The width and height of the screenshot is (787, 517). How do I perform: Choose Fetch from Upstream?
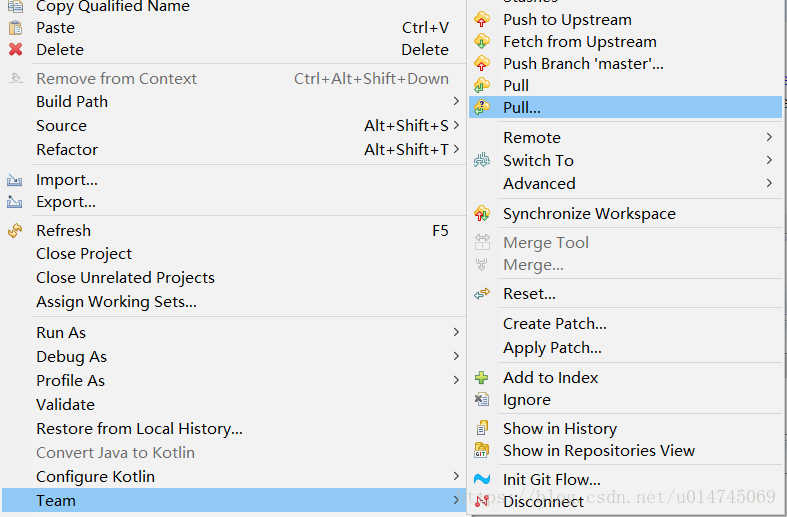pos(625,42)
